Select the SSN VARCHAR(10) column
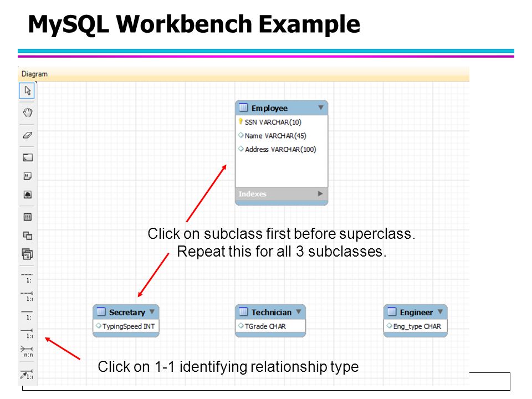 point(273,122)
